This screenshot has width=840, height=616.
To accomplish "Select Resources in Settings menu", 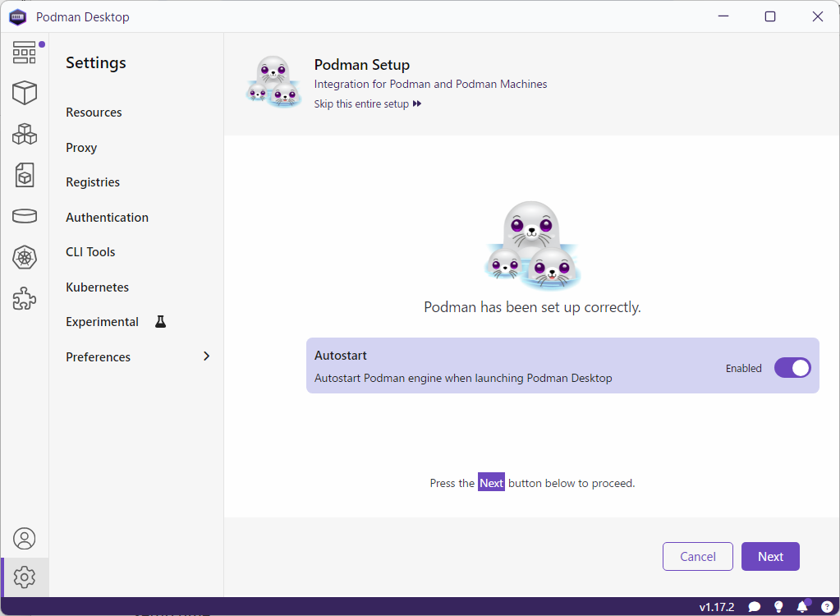I will tap(94, 113).
